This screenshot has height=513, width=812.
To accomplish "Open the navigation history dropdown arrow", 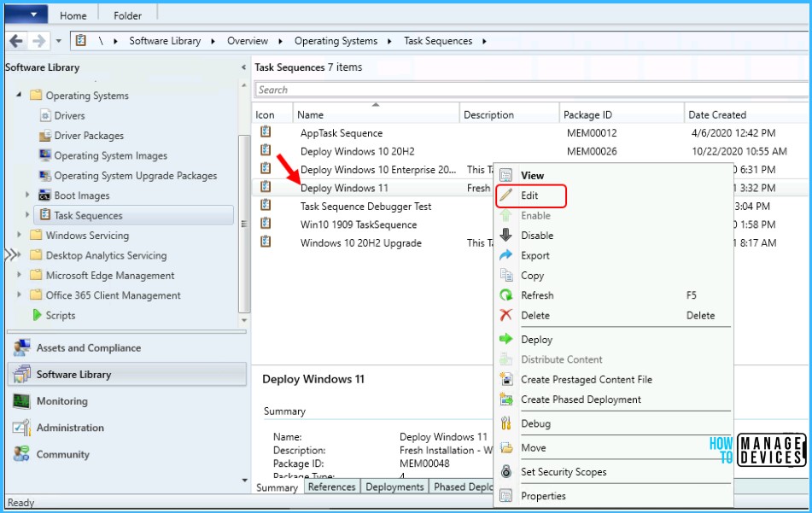I will point(59,41).
